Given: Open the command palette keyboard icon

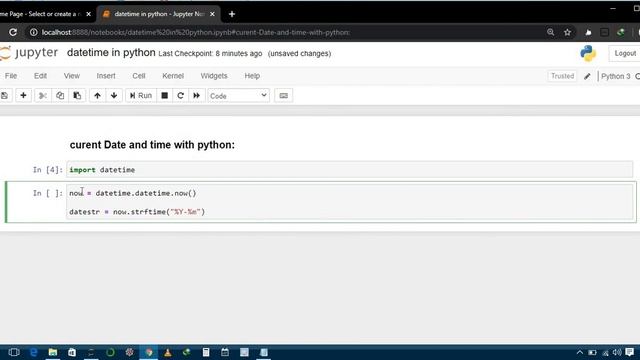Looking at the screenshot, I should [284, 96].
